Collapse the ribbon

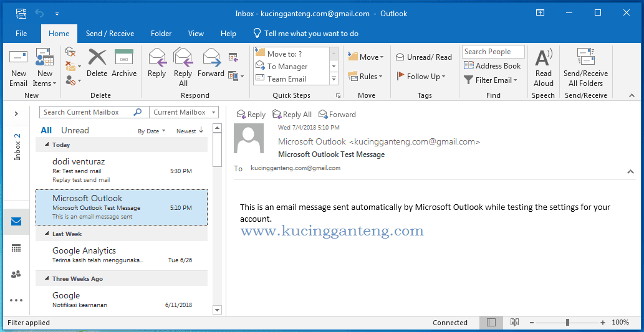pyautogui.click(x=632, y=95)
